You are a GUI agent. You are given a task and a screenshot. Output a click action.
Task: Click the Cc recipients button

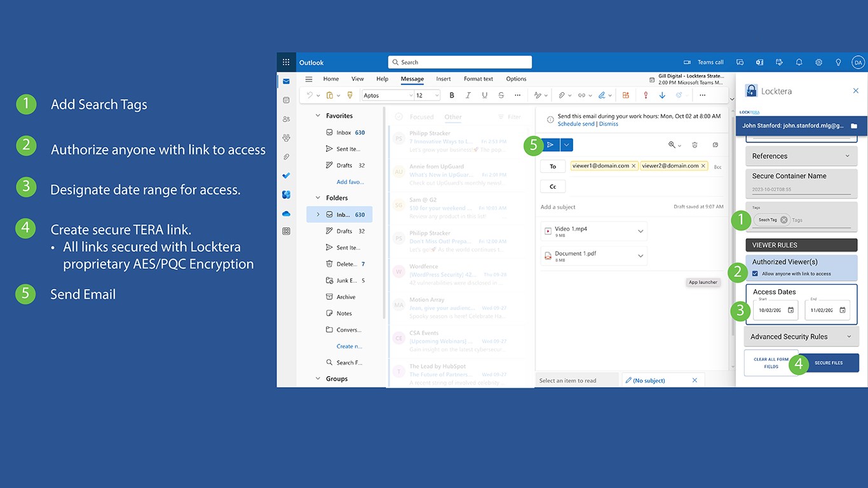tap(553, 187)
